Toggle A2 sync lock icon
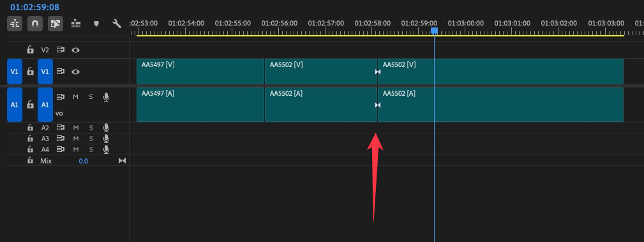Image resolution: width=644 pixels, height=242 pixels. coord(61,128)
